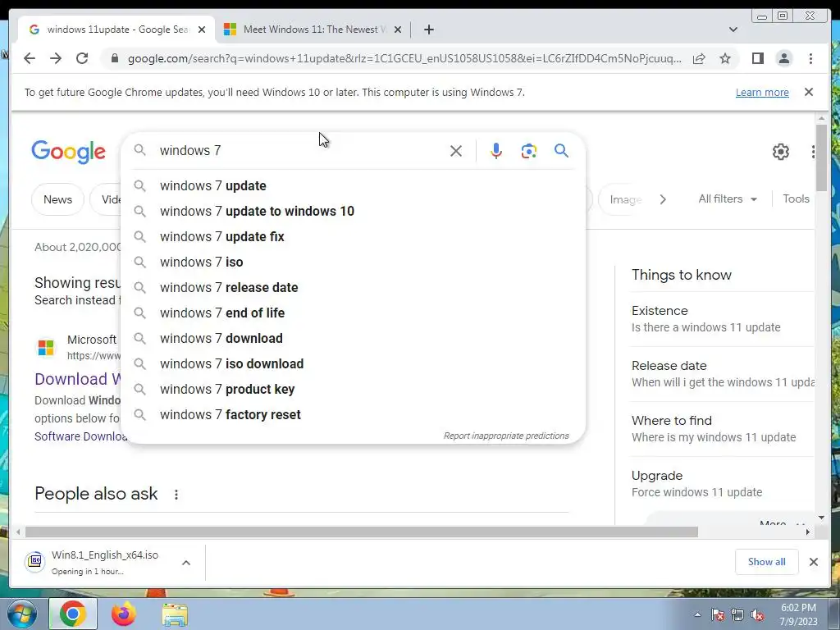Choose suggestion windows 7 update fix

point(354,237)
